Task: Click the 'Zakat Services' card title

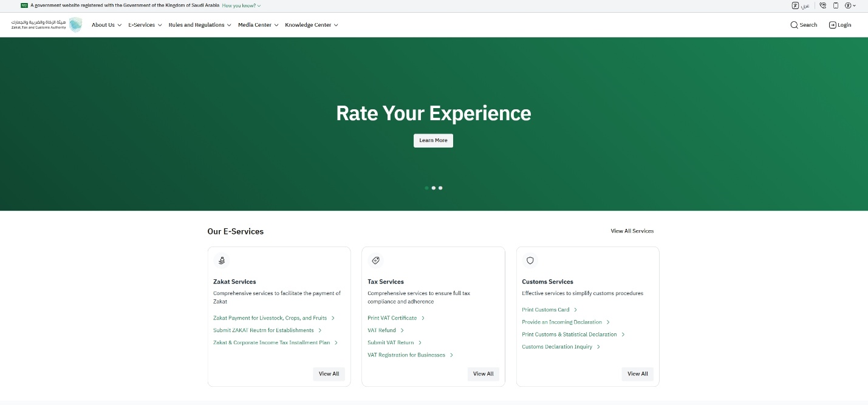Action: pyautogui.click(x=234, y=282)
